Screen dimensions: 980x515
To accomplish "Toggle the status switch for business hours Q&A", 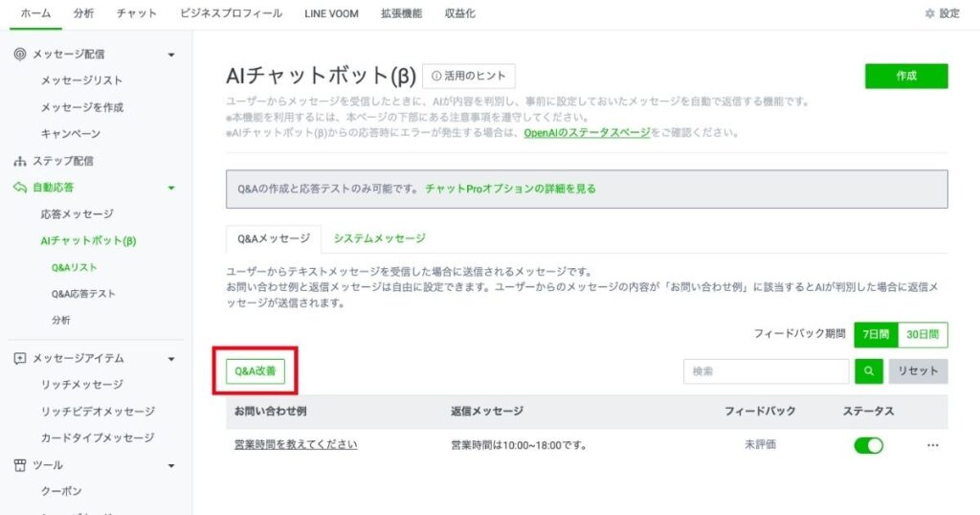I will [869, 445].
